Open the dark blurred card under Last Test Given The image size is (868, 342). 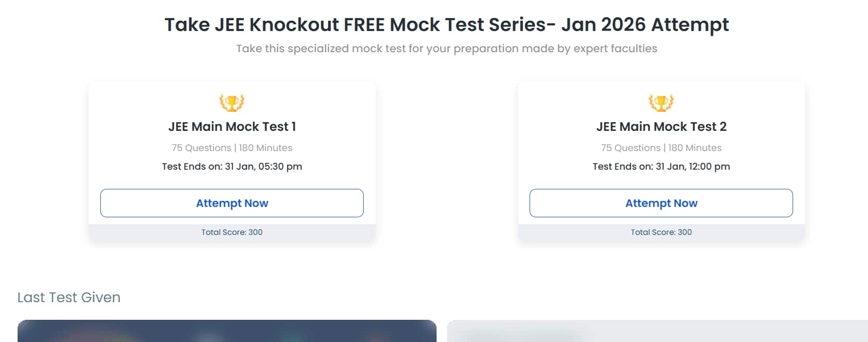227,331
